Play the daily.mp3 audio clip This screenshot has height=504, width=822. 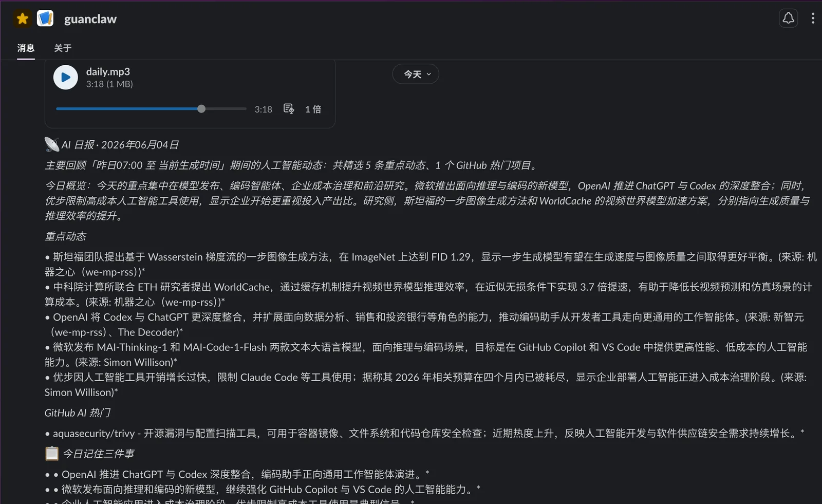tap(66, 77)
